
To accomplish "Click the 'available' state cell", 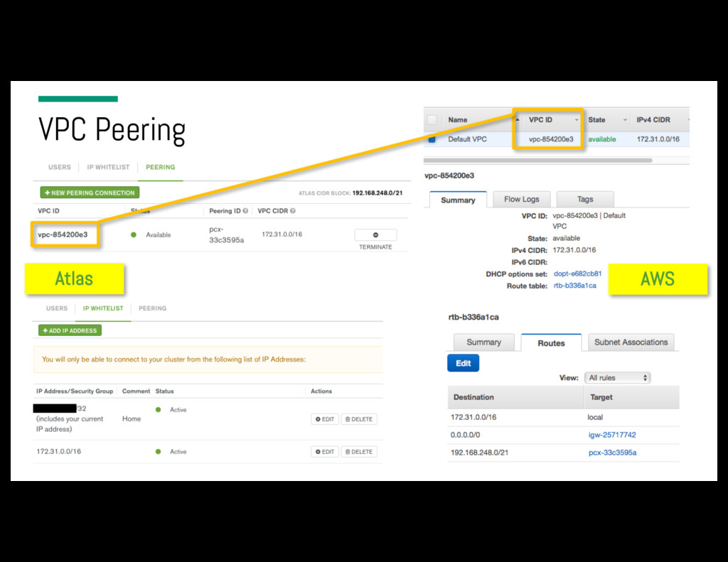I will (601, 139).
